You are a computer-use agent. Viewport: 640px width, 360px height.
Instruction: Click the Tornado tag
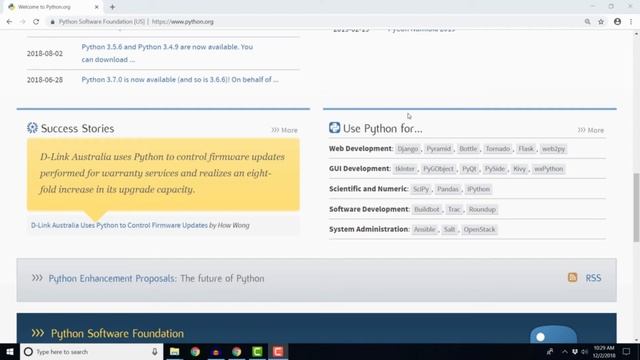(x=498, y=149)
